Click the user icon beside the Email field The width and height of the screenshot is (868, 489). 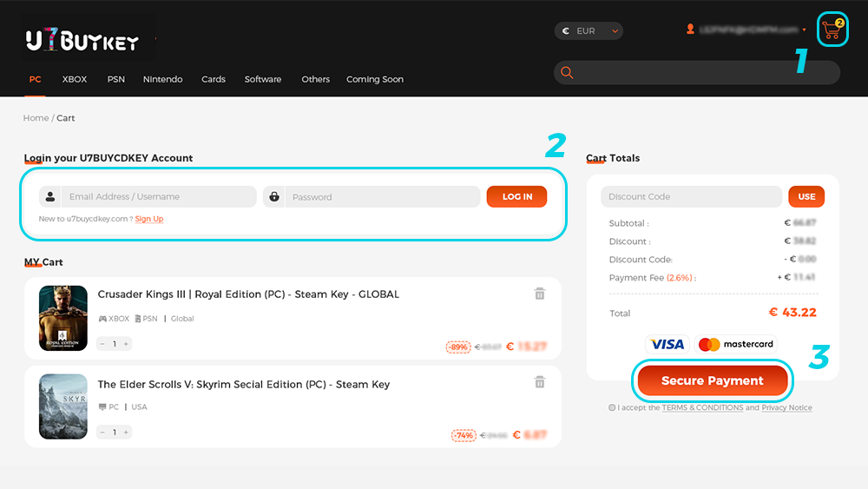(x=49, y=196)
